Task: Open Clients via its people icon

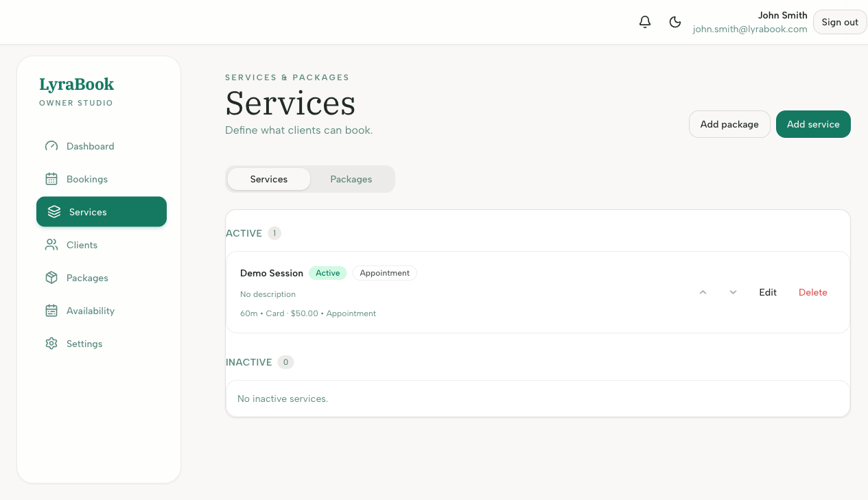Action: pos(51,244)
